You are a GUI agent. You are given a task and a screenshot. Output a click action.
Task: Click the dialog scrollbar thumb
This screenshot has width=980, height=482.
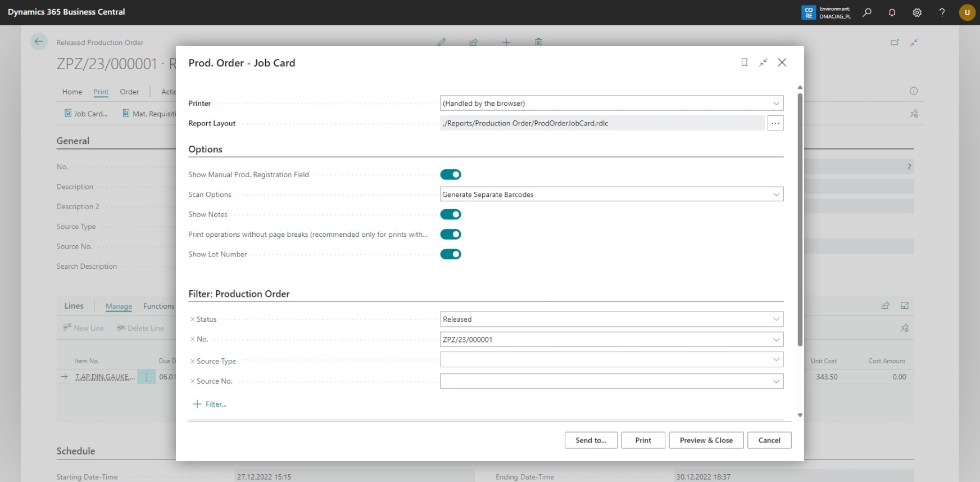(800, 219)
